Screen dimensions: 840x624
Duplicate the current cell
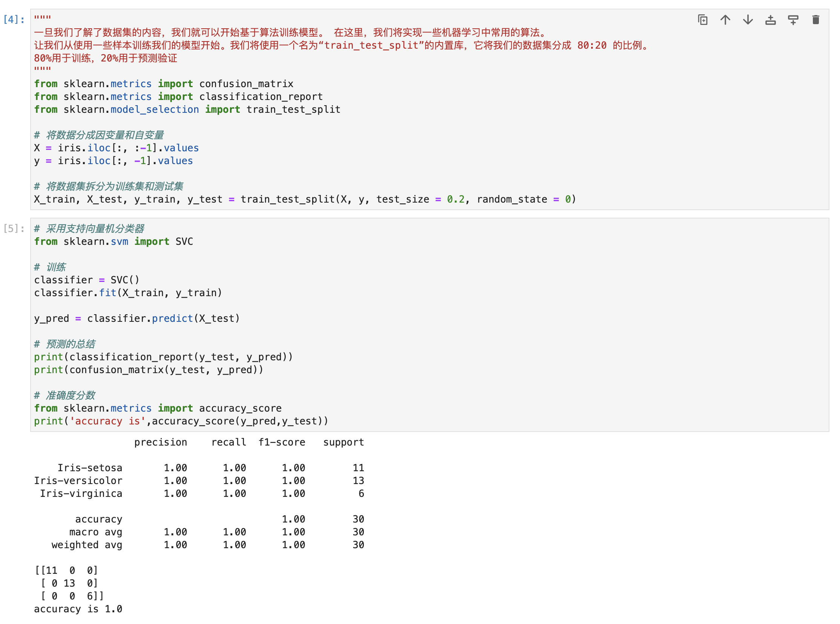(x=702, y=20)
